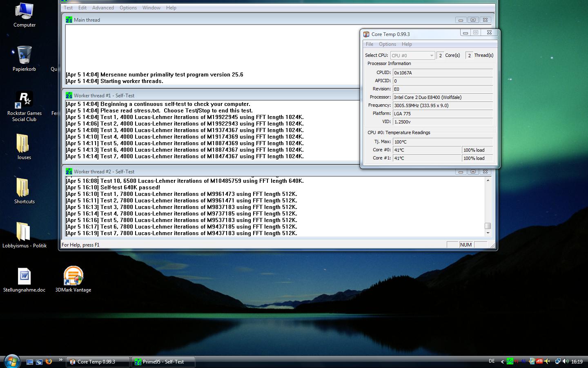This screenshot has height=368, width=588.
Task: Minimize Main thread child window
Action: (x=461, y=20)
